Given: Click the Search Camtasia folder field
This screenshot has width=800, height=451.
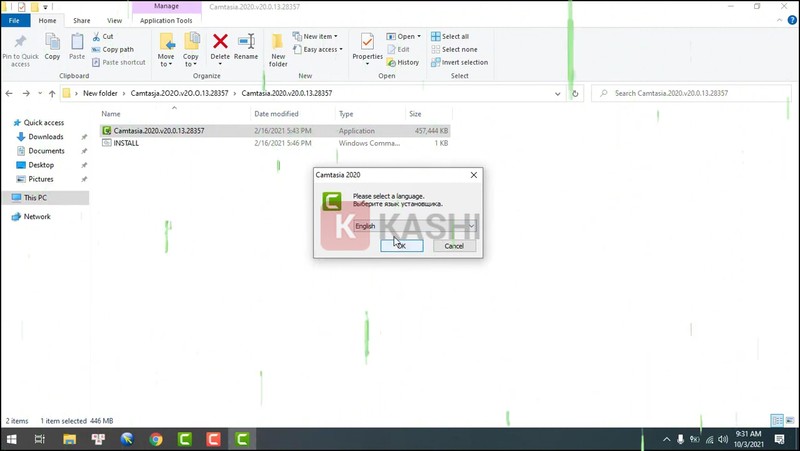Looking at the screenshot, I should pos(690,93).
